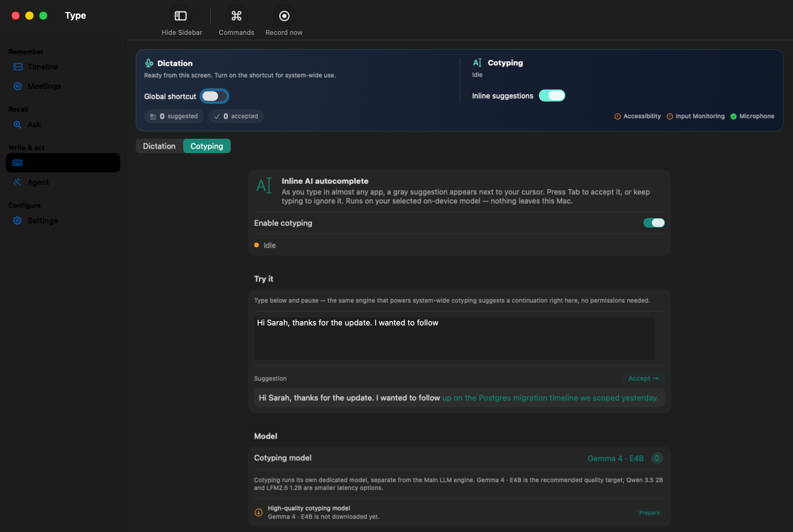The height and width of the screenshot is (532, 793).
Task: Click the Cotyping cursor icon in header card
Action: click(x=477, y=62)
